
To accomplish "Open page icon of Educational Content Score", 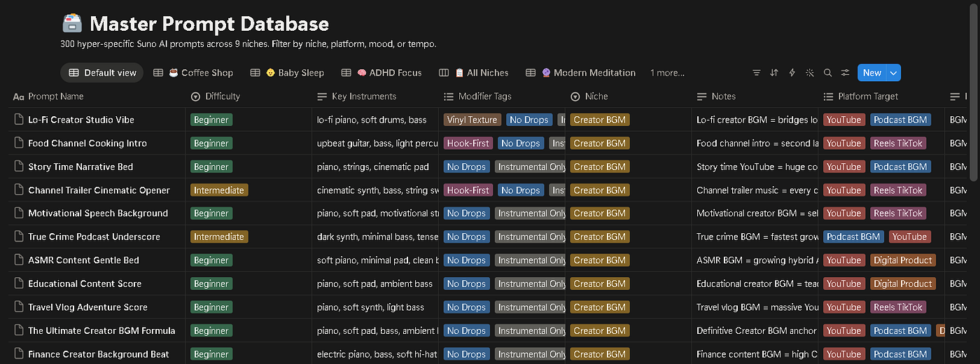I will (19, 283).
